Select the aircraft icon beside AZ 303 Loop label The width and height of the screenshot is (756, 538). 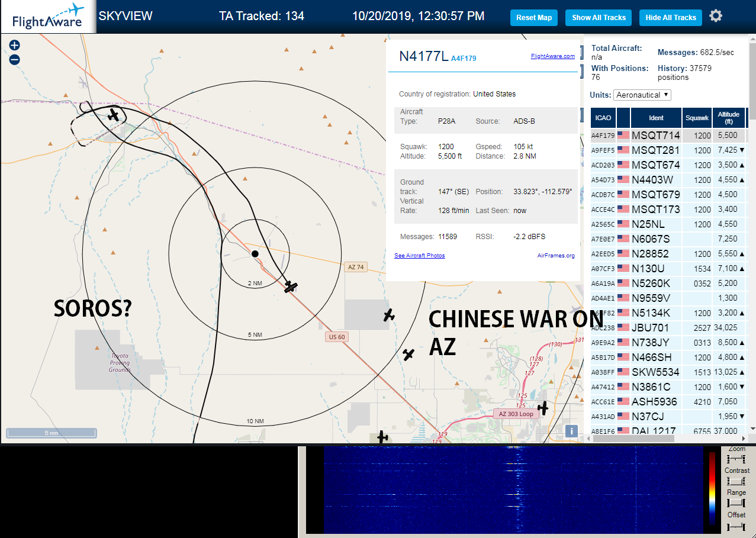pyautogui.click(x=543, y=408)
